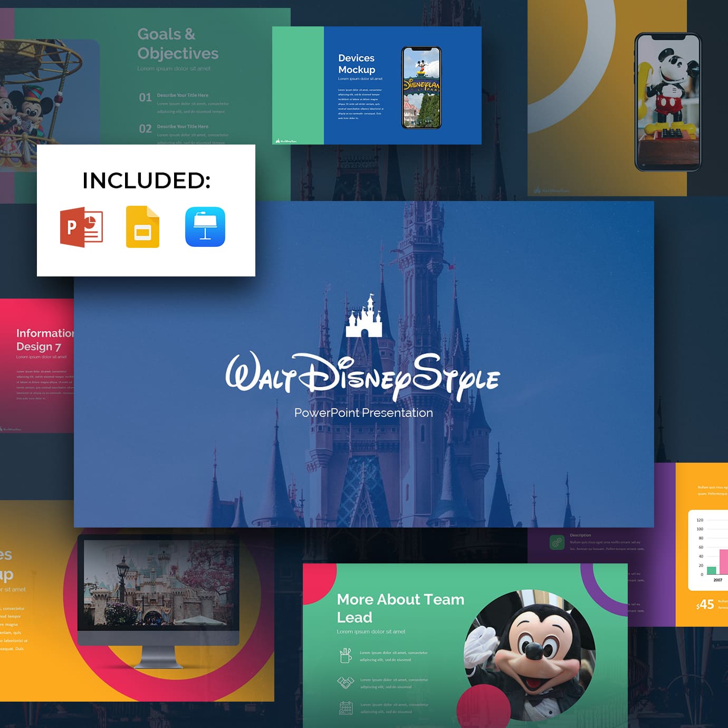Click the '$45' price text

point(705,605)
